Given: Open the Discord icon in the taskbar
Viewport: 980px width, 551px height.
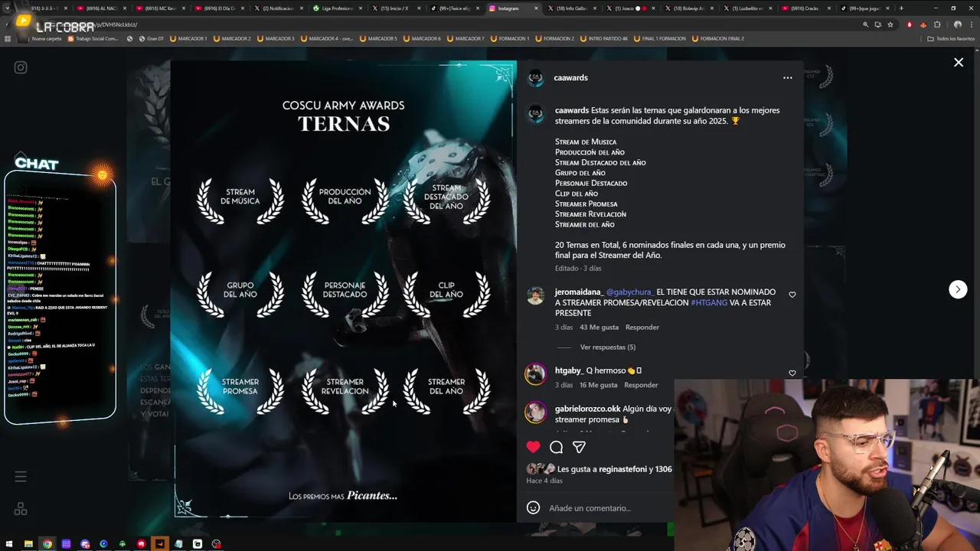Looking at the screenshot, I should (85, 544).
